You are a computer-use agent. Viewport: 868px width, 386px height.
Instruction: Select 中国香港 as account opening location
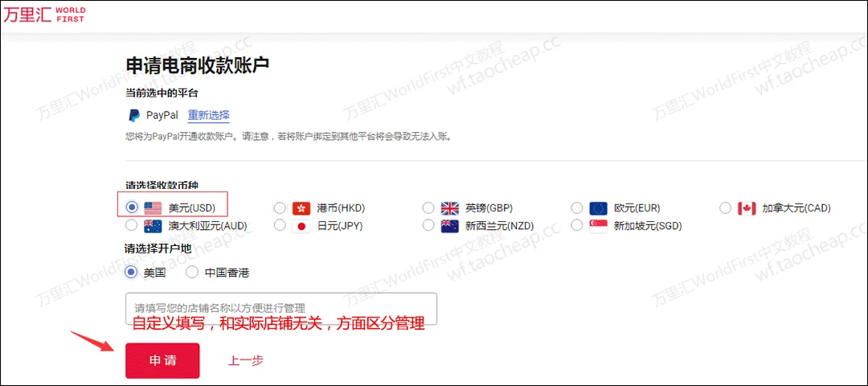(192, 273)
